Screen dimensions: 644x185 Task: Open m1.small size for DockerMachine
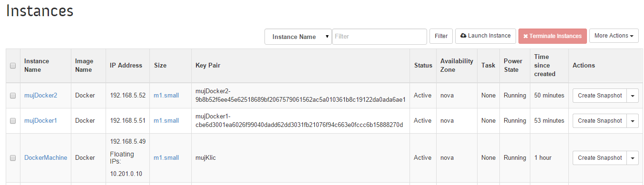tap(166, 158)
